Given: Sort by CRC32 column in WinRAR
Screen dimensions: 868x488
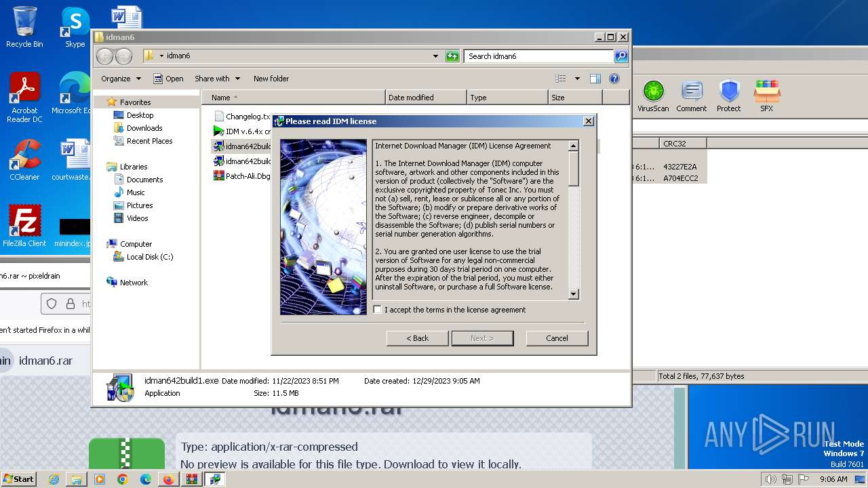Looking at the screenshot, I should pos(682,144).
